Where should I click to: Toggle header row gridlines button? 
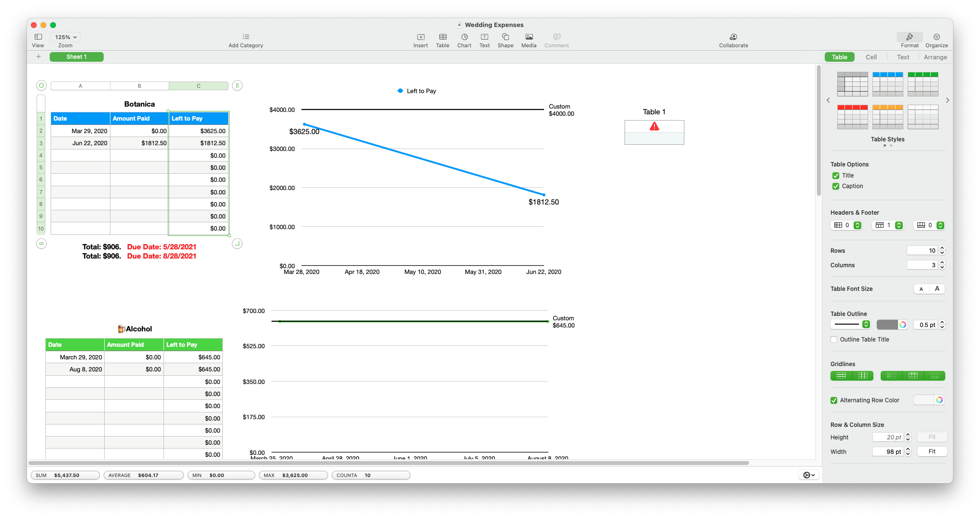(913, 376)
